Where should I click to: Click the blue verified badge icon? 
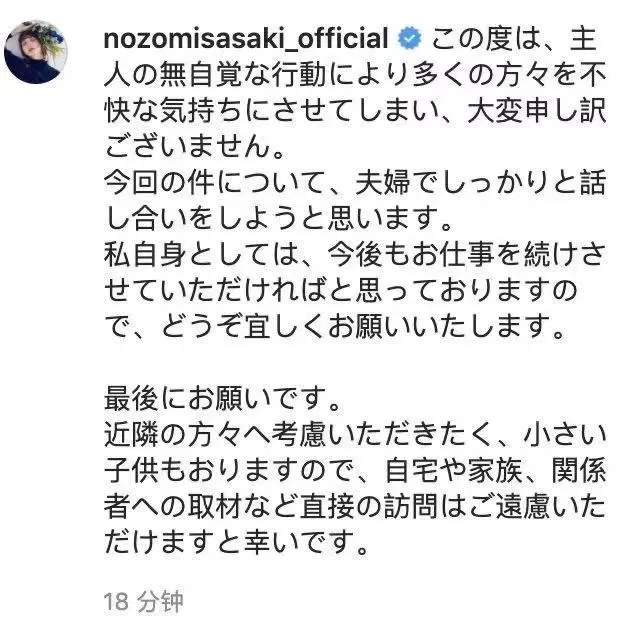pyautogui.click(x=409, y=39)
